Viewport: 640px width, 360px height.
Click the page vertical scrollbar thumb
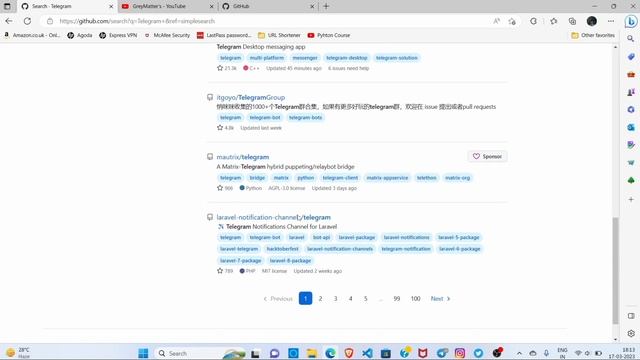616,270
